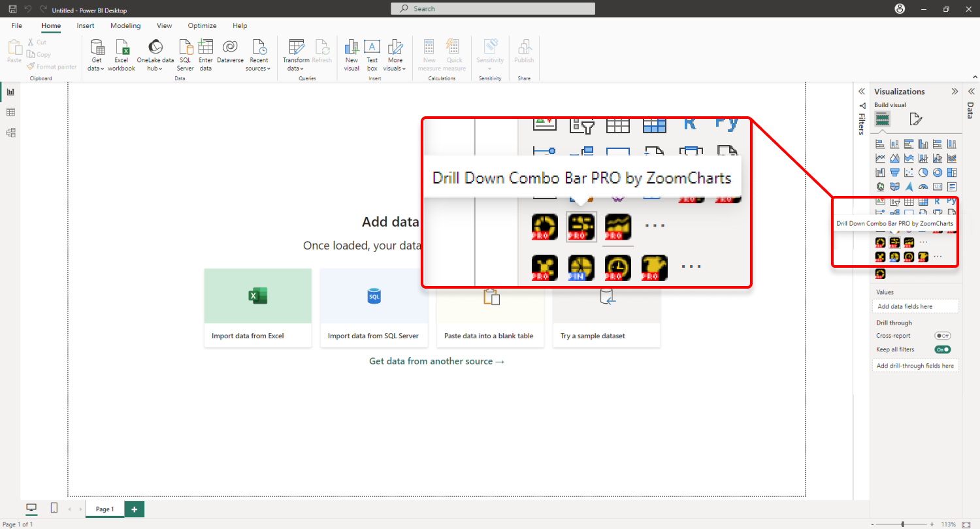Open Table view from left sidebar
The width and height of the screenshot is (980, 529).
coord(10,112)
